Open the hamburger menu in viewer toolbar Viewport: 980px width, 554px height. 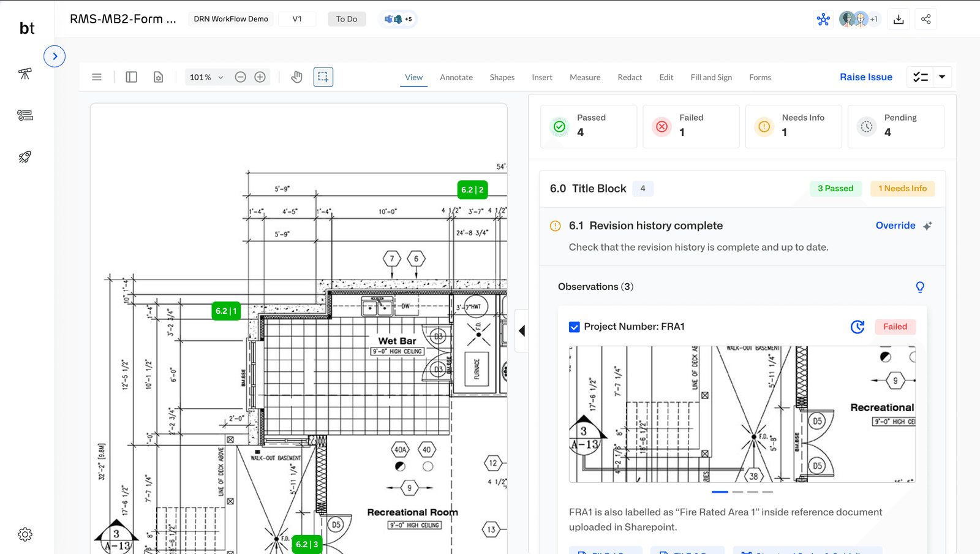pyautogui.click(x=97, y=77)
